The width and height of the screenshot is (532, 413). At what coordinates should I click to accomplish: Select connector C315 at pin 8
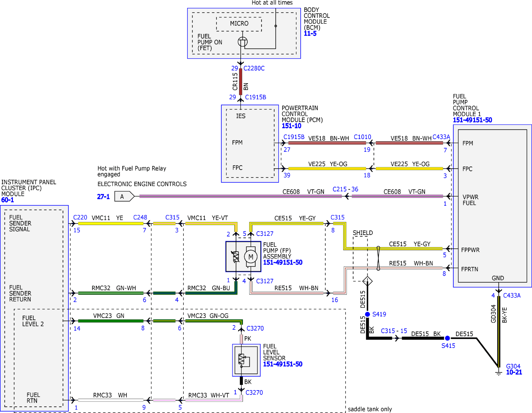coord(337,218)
